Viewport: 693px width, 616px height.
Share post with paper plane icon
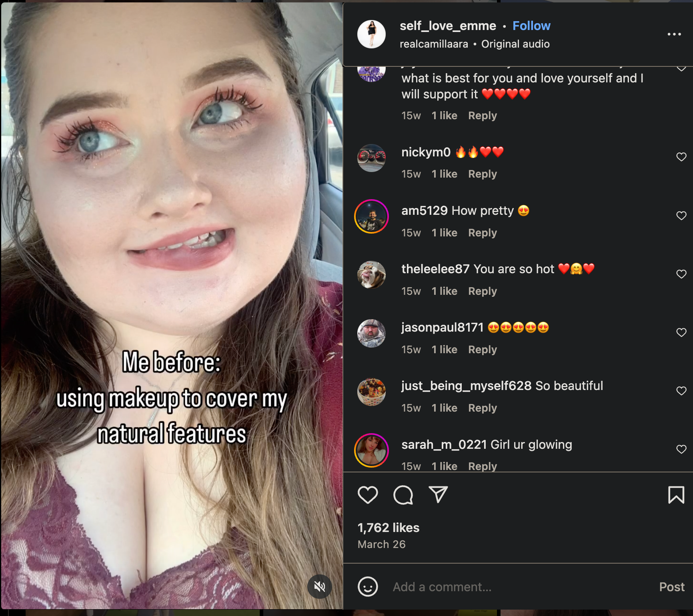coord(438,495)
